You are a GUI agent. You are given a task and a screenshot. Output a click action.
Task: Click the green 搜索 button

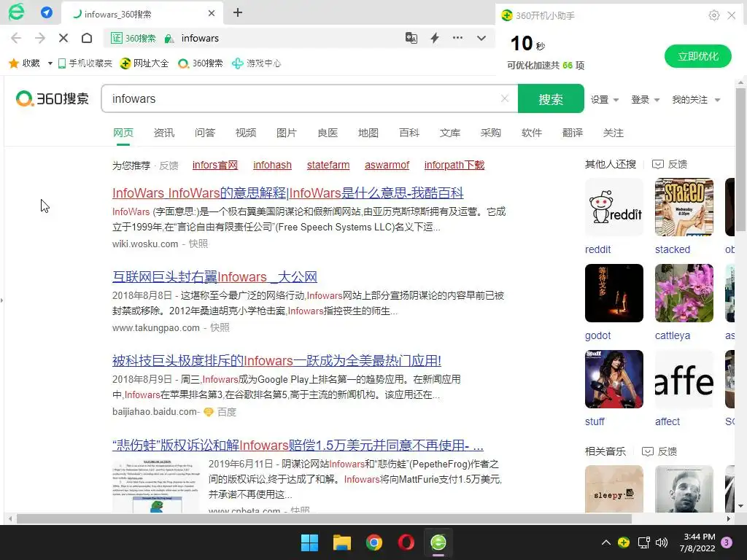pos(551,98)
